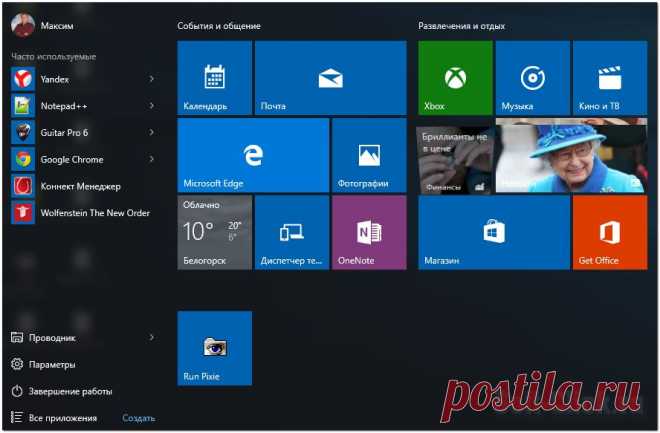The width and height of the screenshot is (660, 433).
Task: Launch the Run Pixie tile
Action: point(214,347)
